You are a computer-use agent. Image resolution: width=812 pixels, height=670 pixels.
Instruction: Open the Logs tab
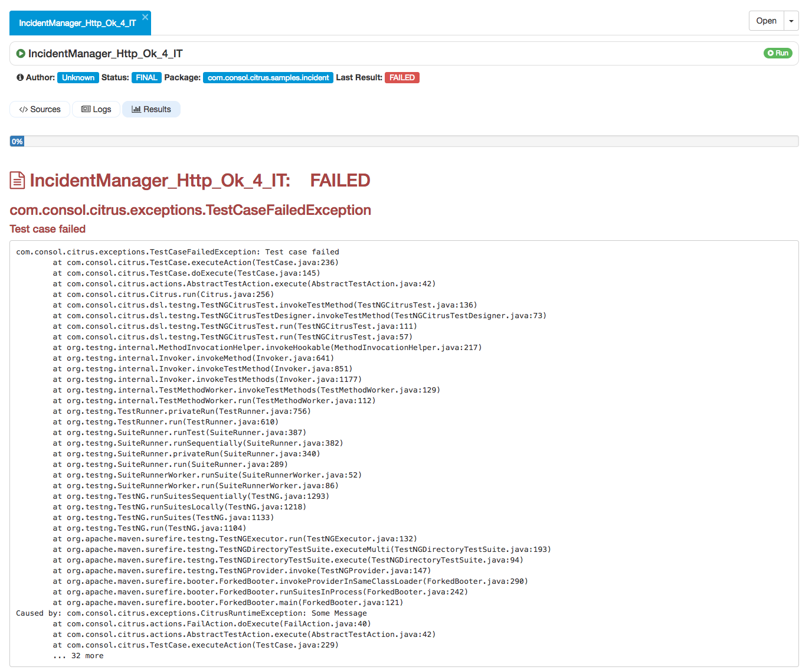point(96,109)
